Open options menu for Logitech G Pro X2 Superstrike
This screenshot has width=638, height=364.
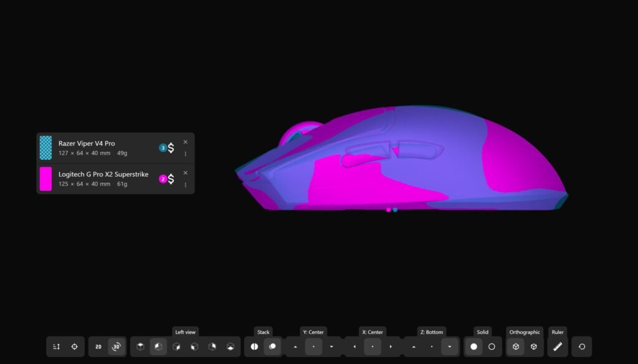(185, 185)
